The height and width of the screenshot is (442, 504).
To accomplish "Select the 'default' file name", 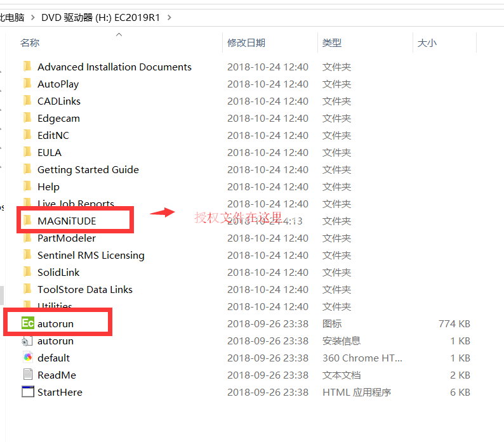I will tap(53, 358).
